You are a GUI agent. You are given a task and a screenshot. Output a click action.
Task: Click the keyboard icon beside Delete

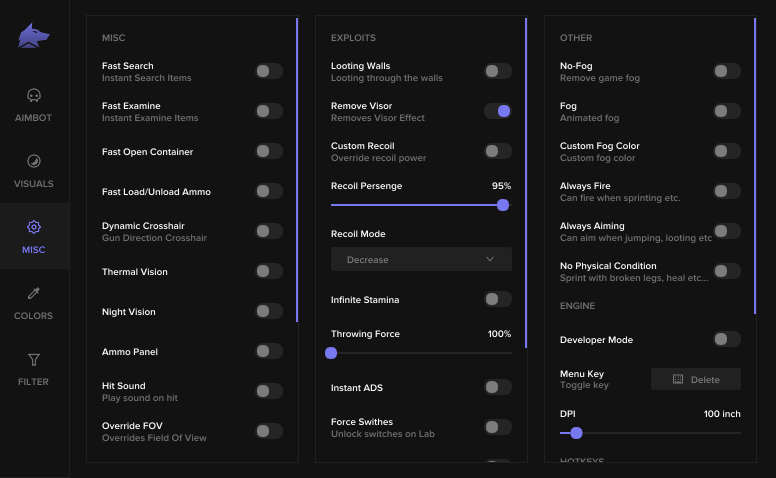click(x=678, y=379)
